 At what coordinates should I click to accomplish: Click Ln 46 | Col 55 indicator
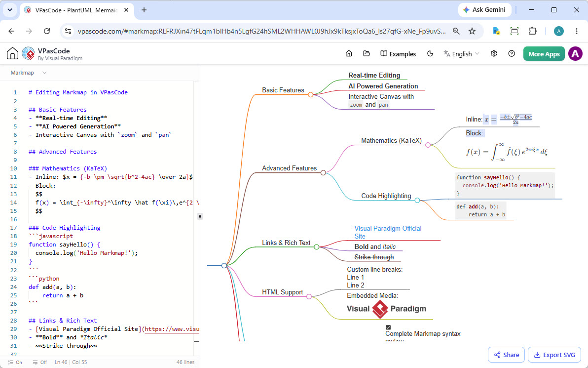pos(71,363)
